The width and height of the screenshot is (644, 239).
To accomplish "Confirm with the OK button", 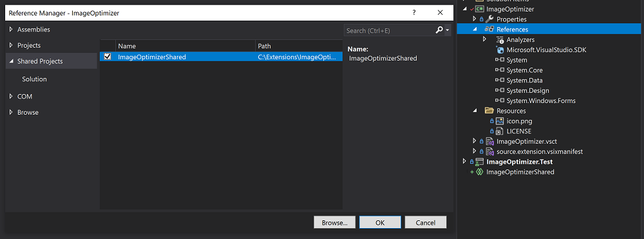I will tap(380, 223).
